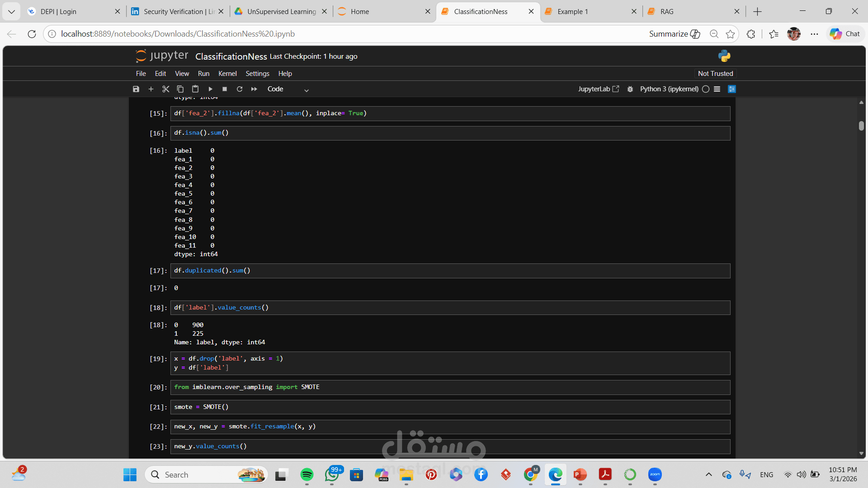Save the notebook with the floppy icon
Screen dimensions: 868x488
136,89
